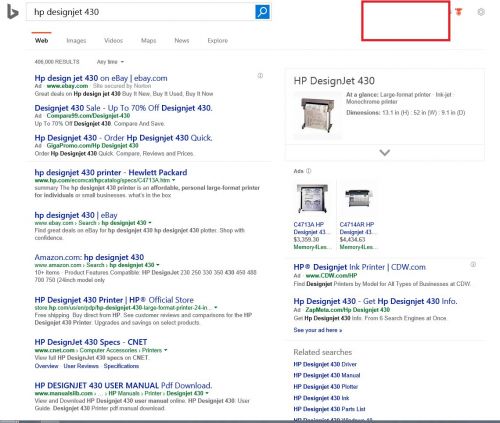Click Compare99.com/Designjet-430 green ad URL
500x423 pixels.
tap(88, 116)
